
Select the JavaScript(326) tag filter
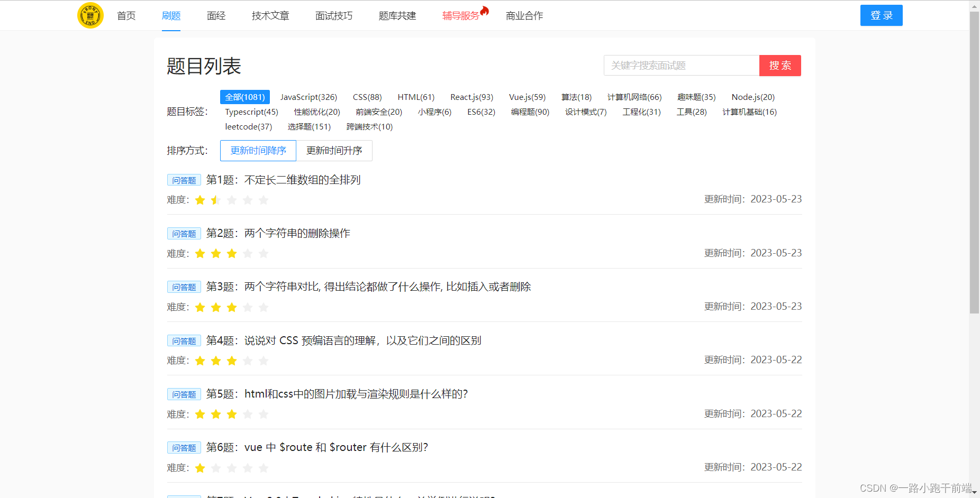(x=309, y=97)
